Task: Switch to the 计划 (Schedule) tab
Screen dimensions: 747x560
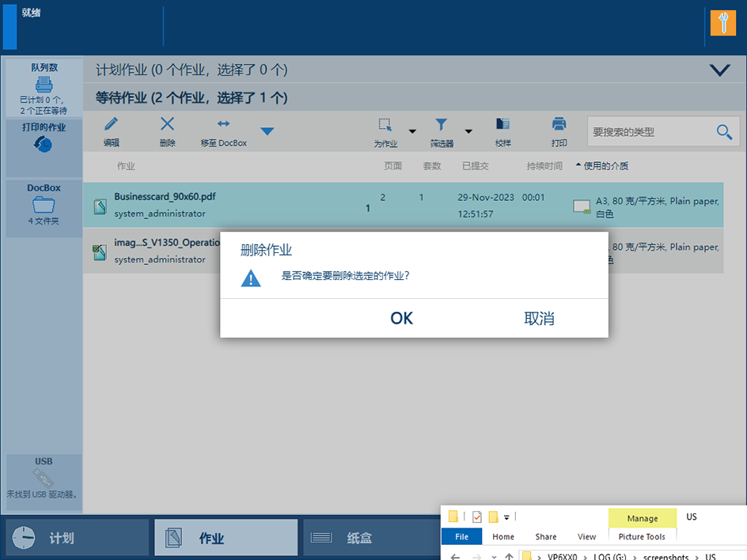Action: coord(77,538)
